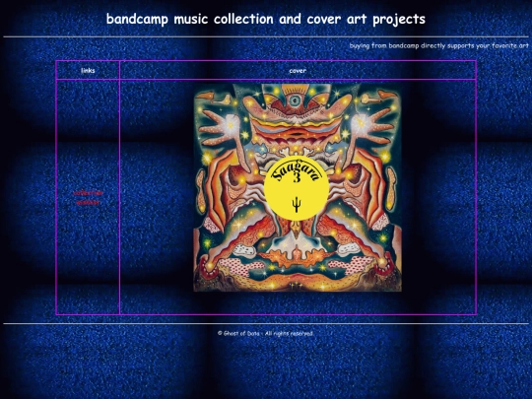Click the Ghost of Data copyright footer
The width and height of the screenshot is (532, 399).
(265, 334)
